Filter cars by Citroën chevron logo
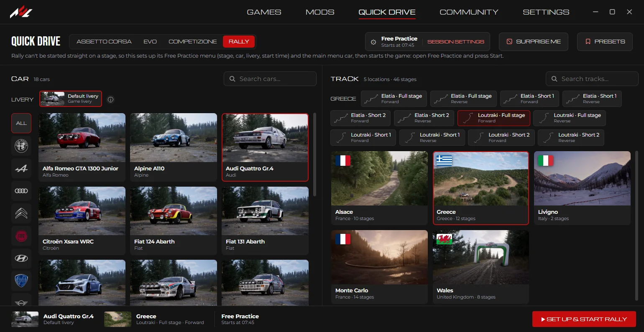 (21, 213)
